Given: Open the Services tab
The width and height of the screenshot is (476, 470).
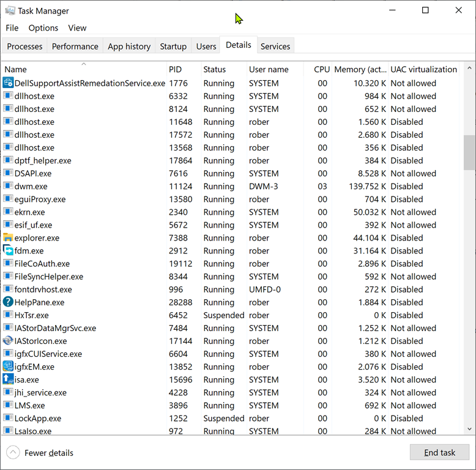Looking at the screenshot, I should click(x=275, y=47).
